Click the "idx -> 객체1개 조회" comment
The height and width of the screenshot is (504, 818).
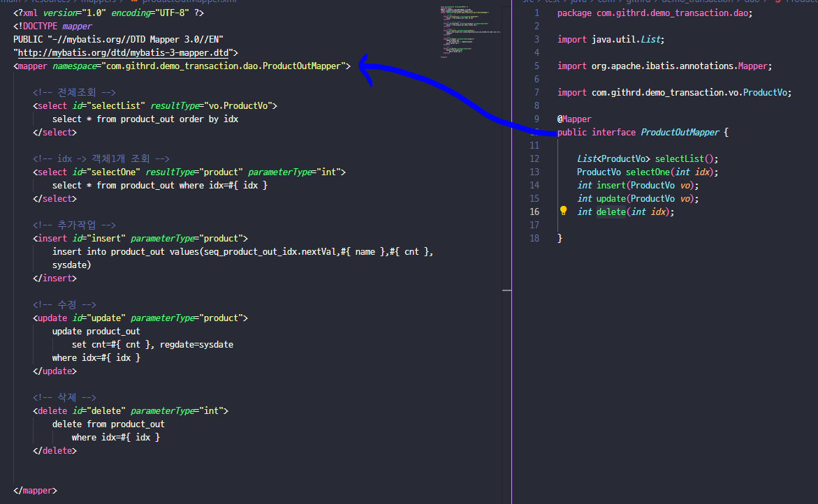pyautogui.click(x=101, y=158)
